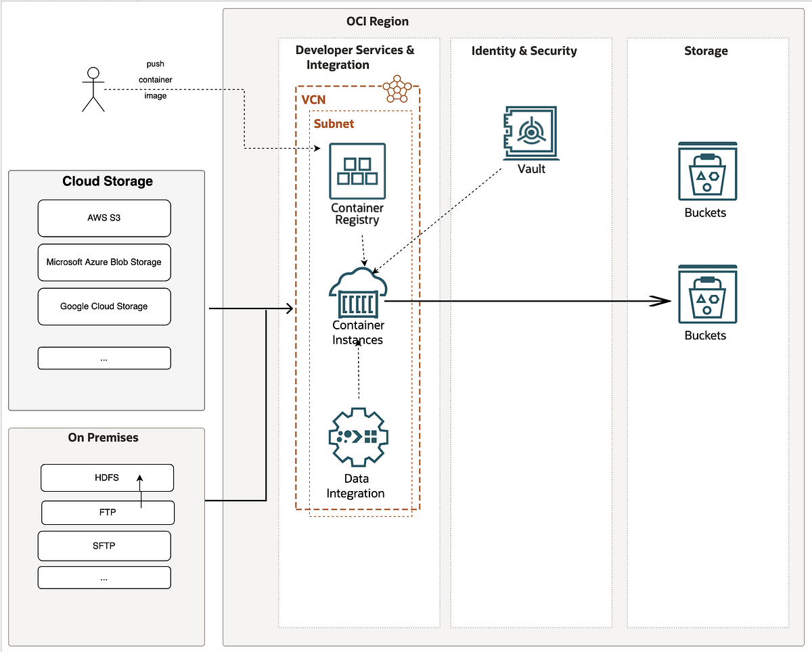This screenshot has height=652, width=812.
Task: Select the Google Cloud Storage option
Action: click(x=104, y=306)
